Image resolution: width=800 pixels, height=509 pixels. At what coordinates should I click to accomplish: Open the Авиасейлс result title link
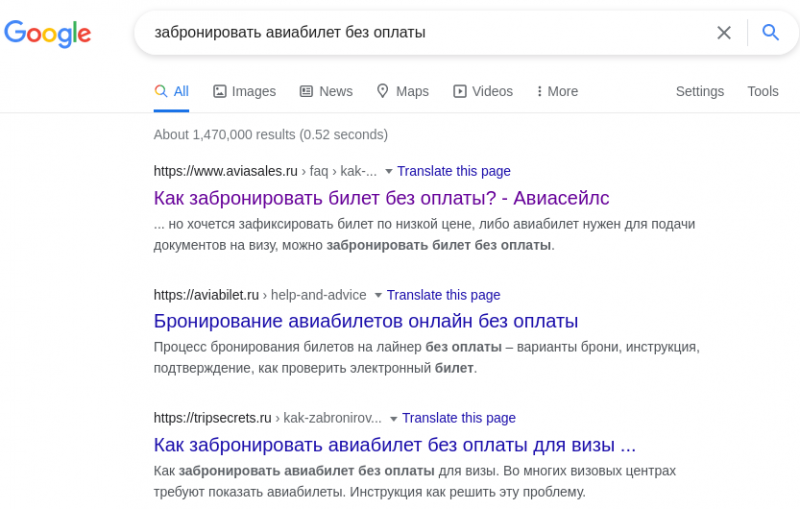coord(381,197)
